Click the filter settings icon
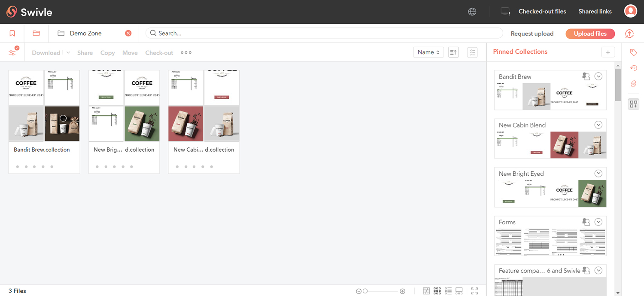This screenshot has height=296, width=644. click(x=12, y=52)
